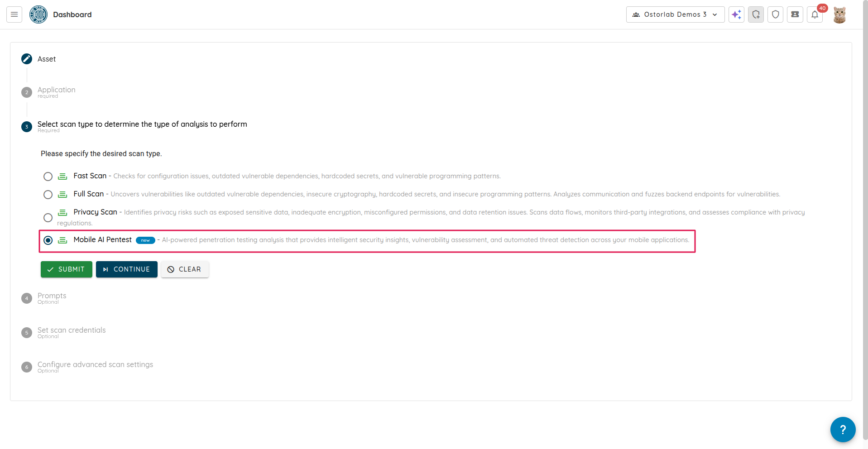Click the blue help question mark button

(843, 429)
